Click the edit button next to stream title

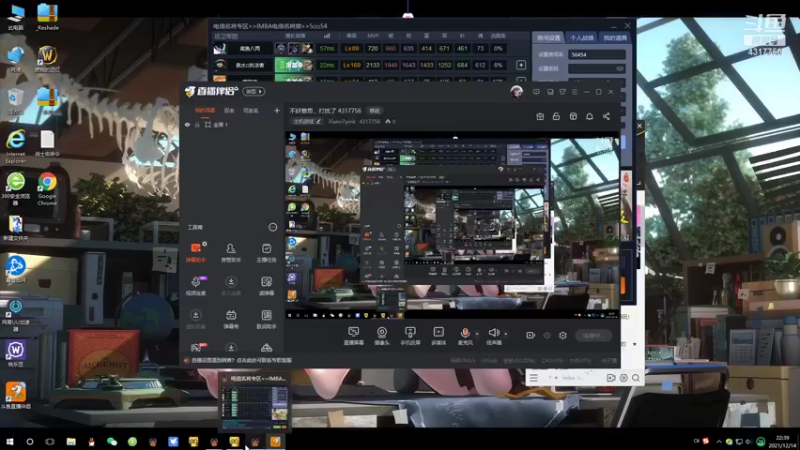(374, 110)
